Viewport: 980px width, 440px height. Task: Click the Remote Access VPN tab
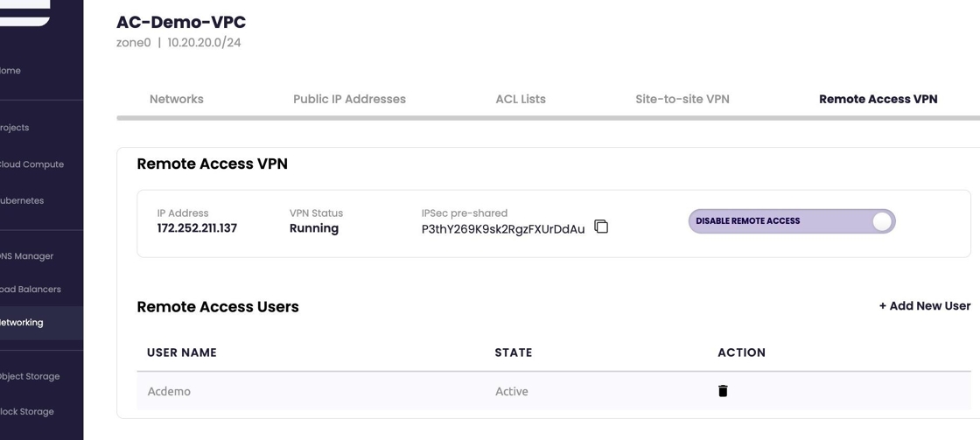(x=878, y=99)
